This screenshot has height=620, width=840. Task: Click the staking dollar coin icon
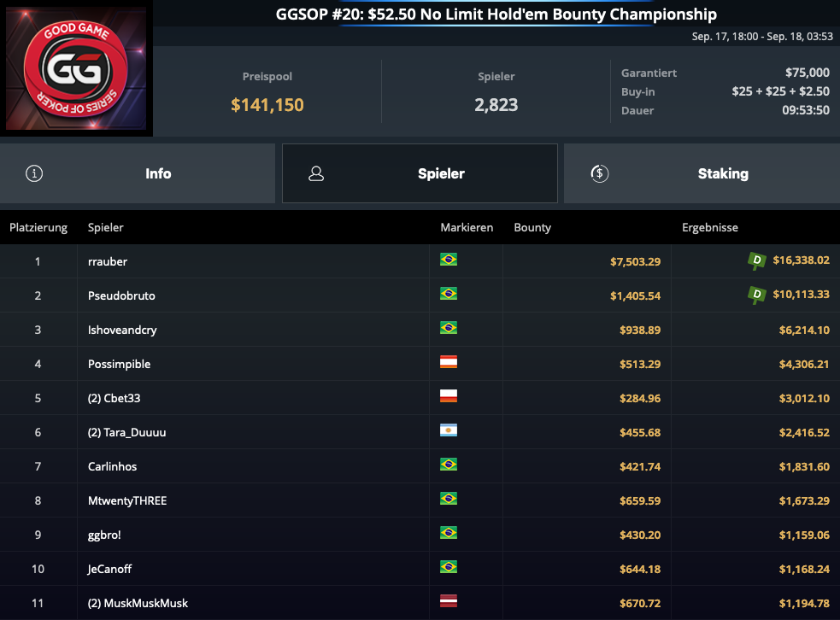(599, 173)
